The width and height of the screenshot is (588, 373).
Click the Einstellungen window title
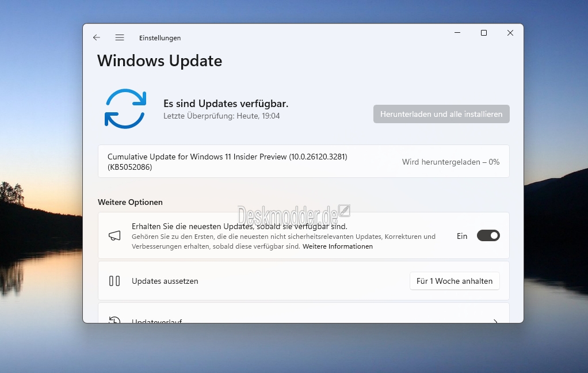coord(160,38)
